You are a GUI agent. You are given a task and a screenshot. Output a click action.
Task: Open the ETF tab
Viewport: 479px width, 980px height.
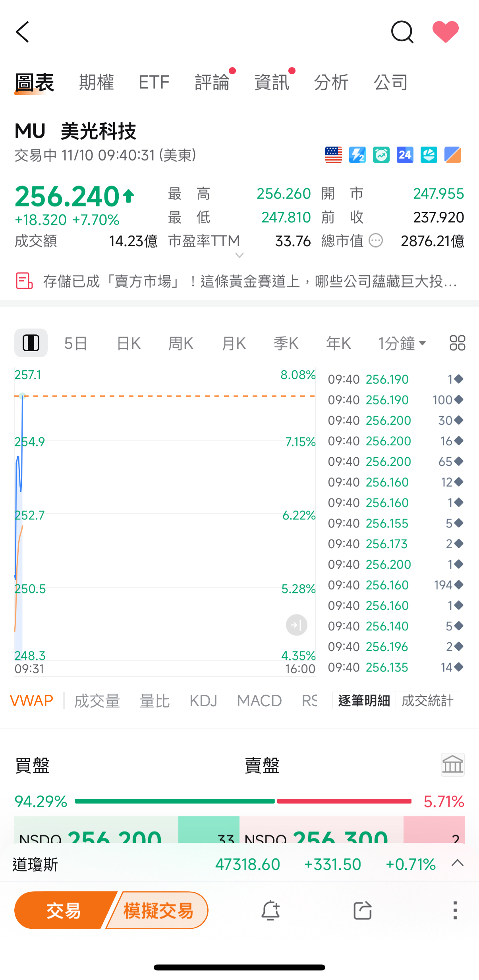[154, 83]
